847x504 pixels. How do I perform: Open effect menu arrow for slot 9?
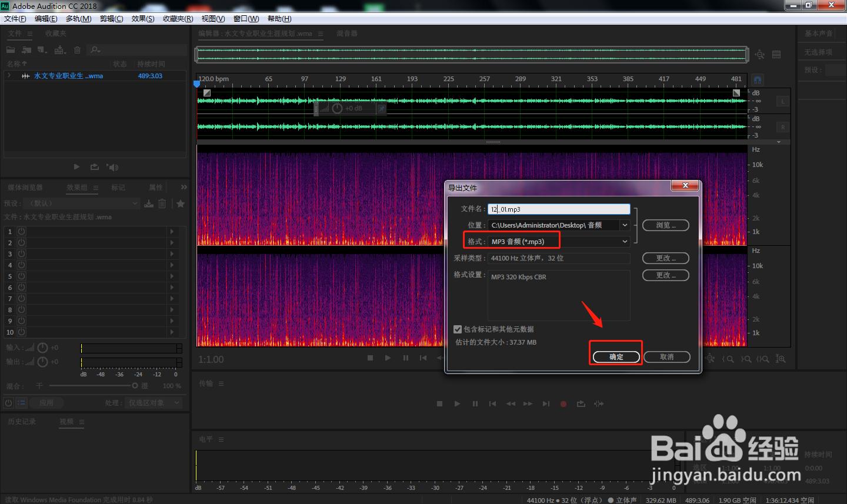pyautogui.click(x=172, y=321)
